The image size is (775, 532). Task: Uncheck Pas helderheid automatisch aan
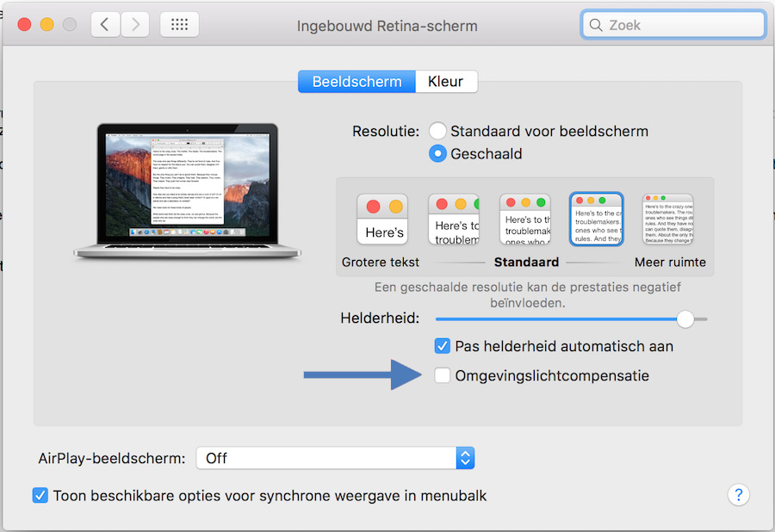tap(443, 346)
